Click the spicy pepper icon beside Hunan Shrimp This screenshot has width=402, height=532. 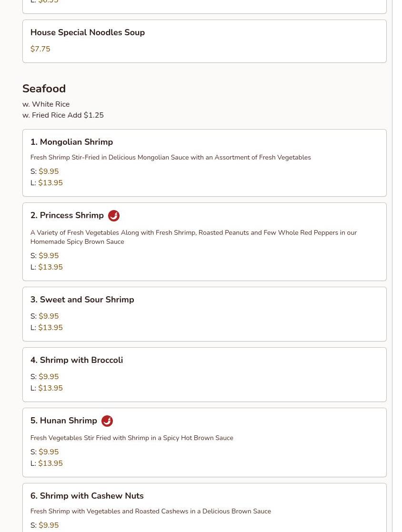(107, 421)
